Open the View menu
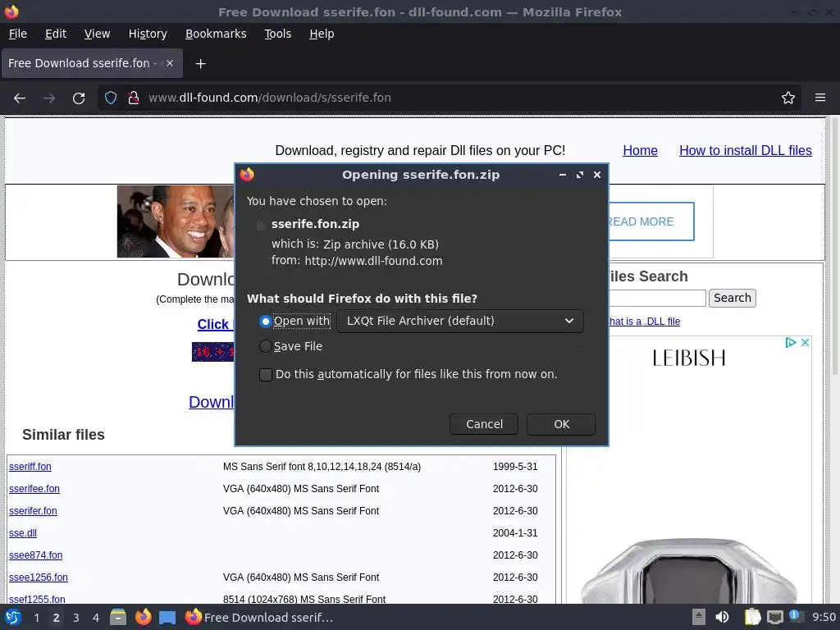The width and height of the screenshot is (840, 630). click(97, 34)
